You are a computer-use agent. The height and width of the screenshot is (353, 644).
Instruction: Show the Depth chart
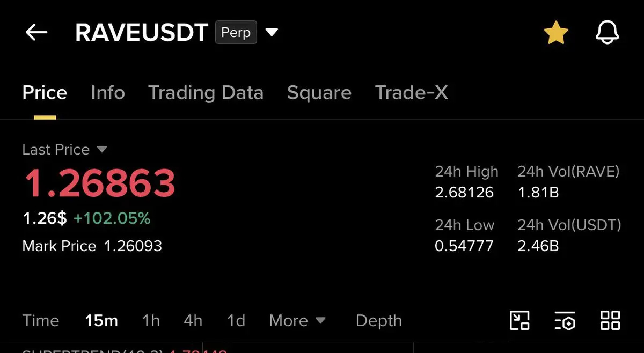pyautogui.click(x=379, y=321)
